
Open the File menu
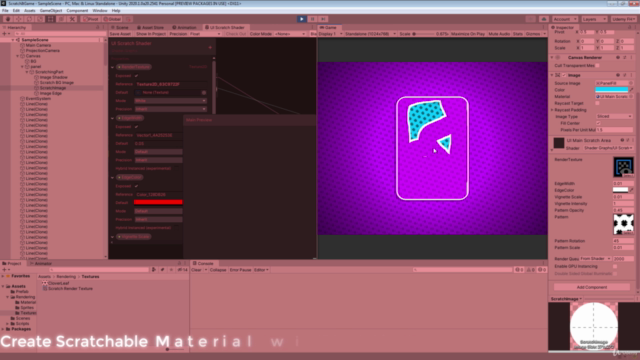(x=5, y=11)
